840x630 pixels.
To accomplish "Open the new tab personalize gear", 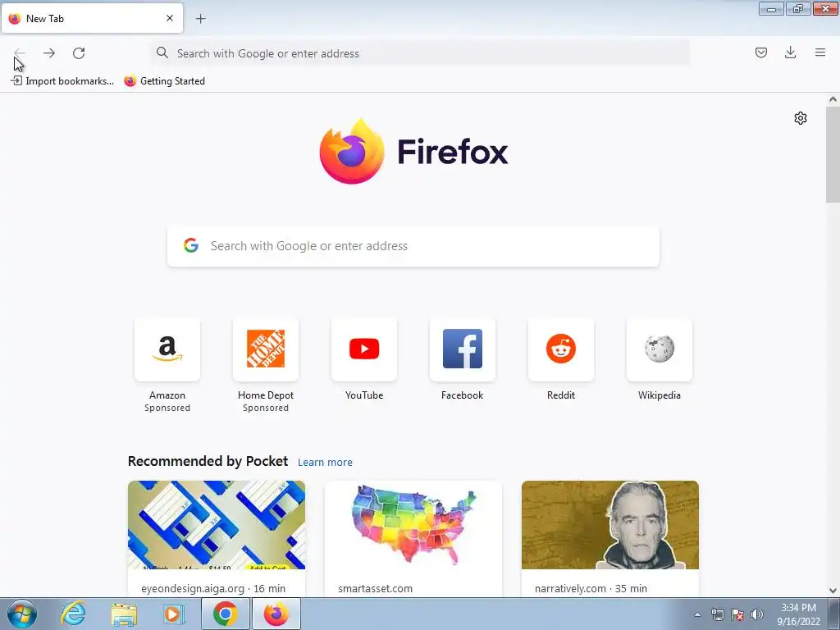I will pyautogui.click(x=801, y=118).
